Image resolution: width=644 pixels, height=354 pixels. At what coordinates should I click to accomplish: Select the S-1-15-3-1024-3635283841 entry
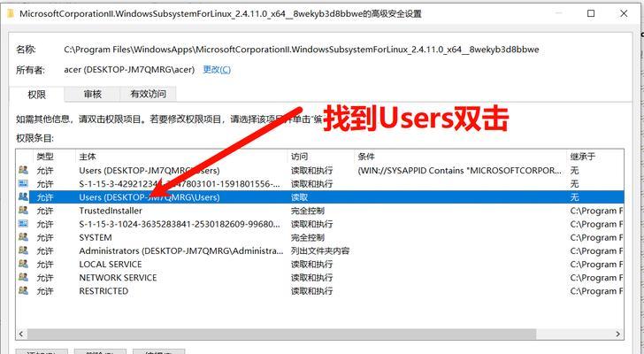[x=180, y=224]
